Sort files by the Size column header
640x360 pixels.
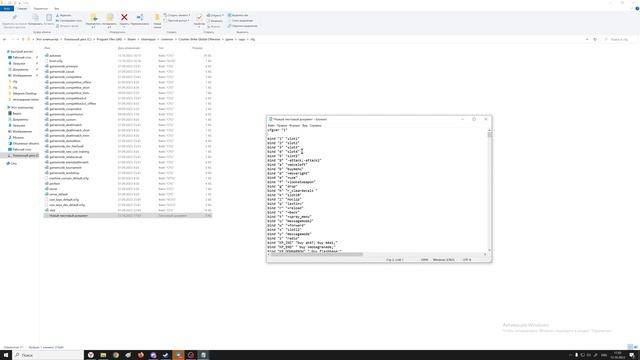197,48
